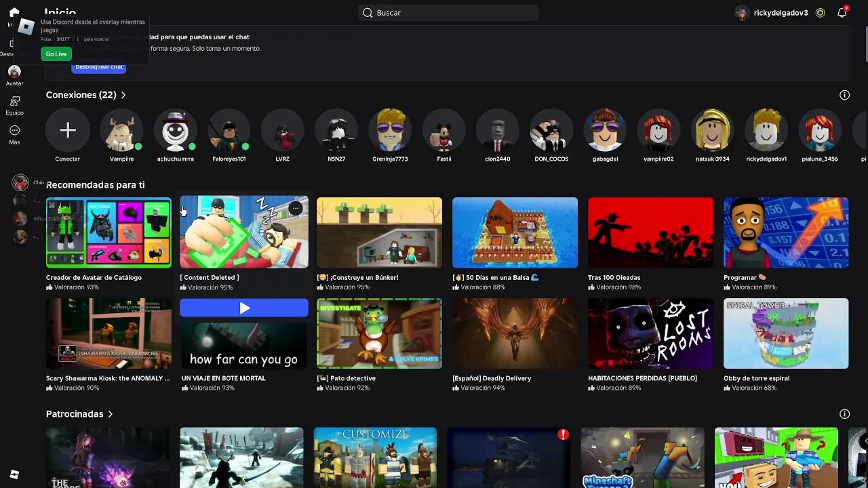The image size is (868, 488).
Task: Click the search magnifier icon
Action: 368,13
